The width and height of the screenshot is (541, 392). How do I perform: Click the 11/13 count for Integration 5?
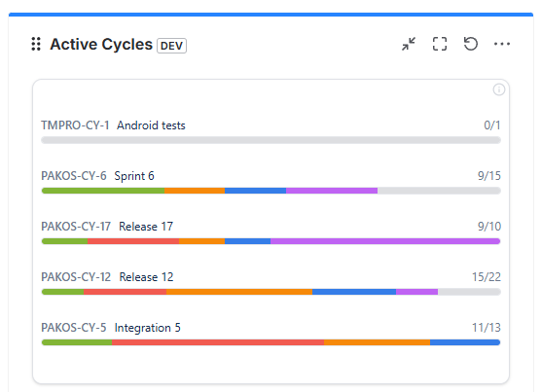487,328
